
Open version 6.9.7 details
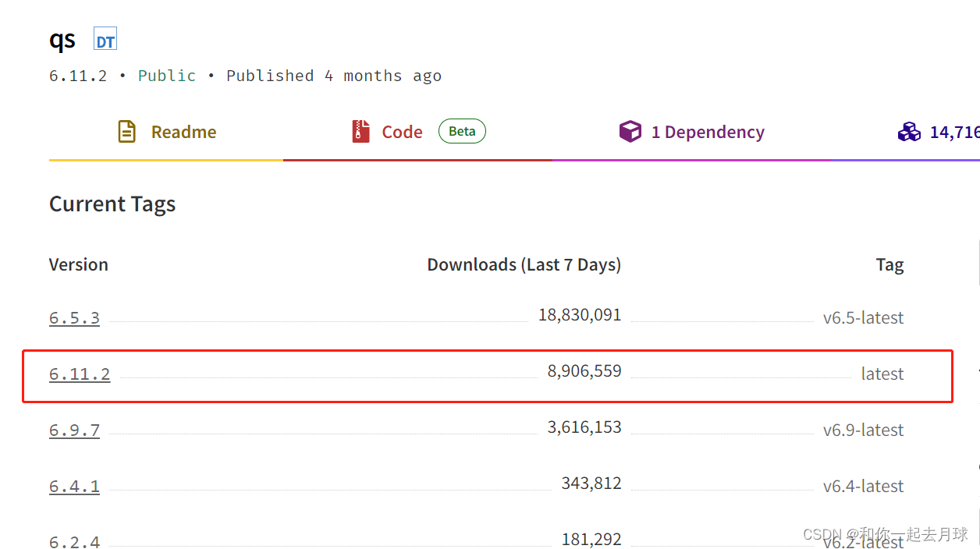point(74,430)
